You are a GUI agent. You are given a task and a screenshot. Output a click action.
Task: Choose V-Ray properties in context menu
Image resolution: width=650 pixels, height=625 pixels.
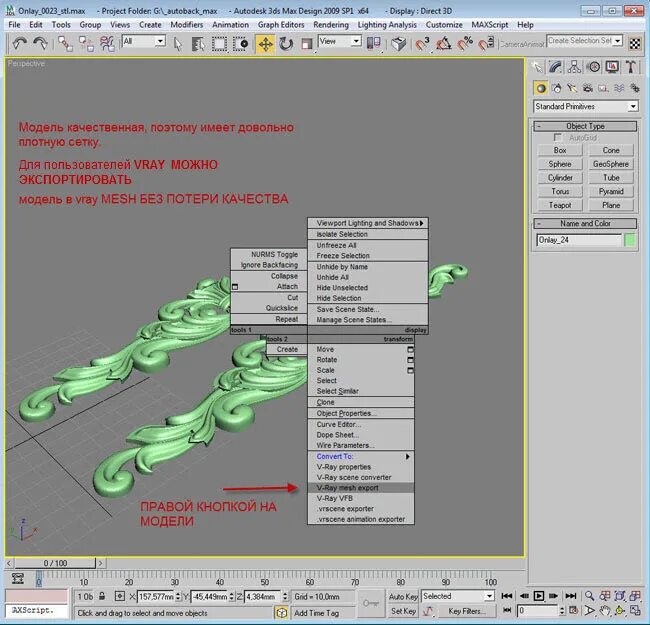[x=361, y=467]
